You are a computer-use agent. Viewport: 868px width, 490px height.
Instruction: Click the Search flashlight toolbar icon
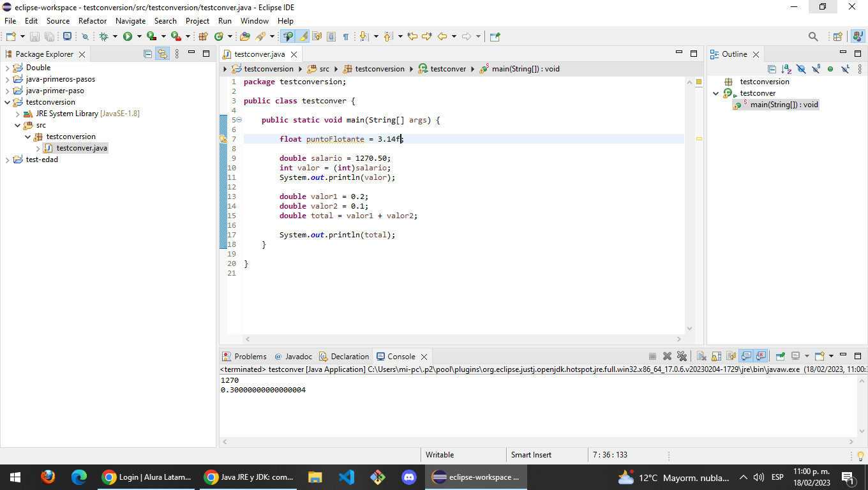260,36
